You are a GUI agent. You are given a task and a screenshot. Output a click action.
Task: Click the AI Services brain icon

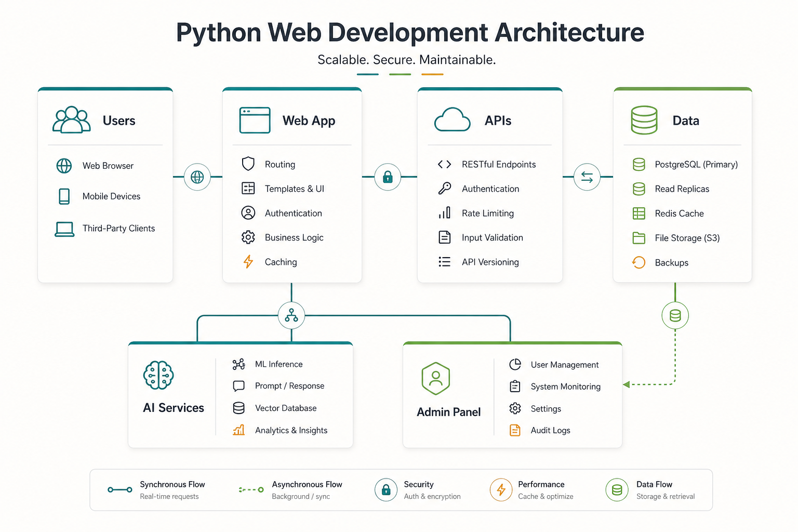pos(158,375)
